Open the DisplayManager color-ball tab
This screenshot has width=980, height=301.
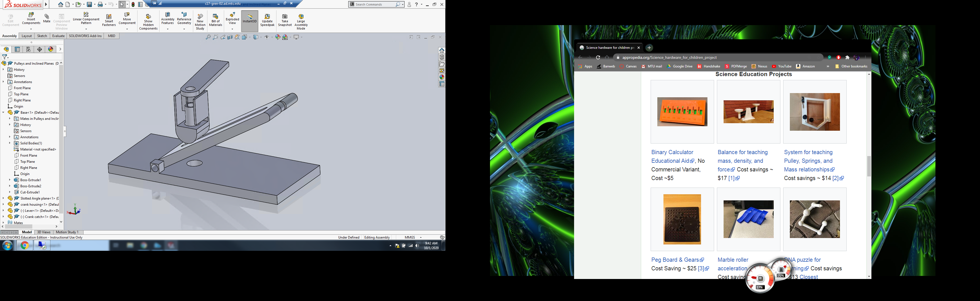pyautogui.click(x=51, y=50)
